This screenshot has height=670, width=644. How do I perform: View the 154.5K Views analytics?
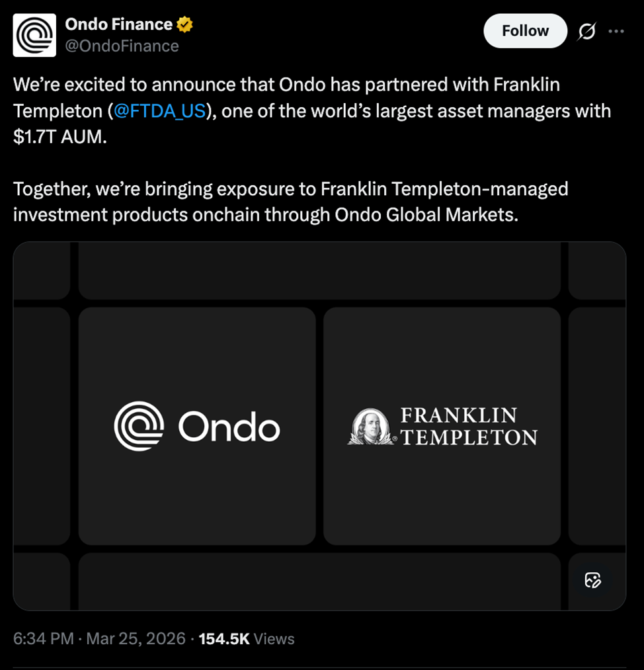coord(247,638)
